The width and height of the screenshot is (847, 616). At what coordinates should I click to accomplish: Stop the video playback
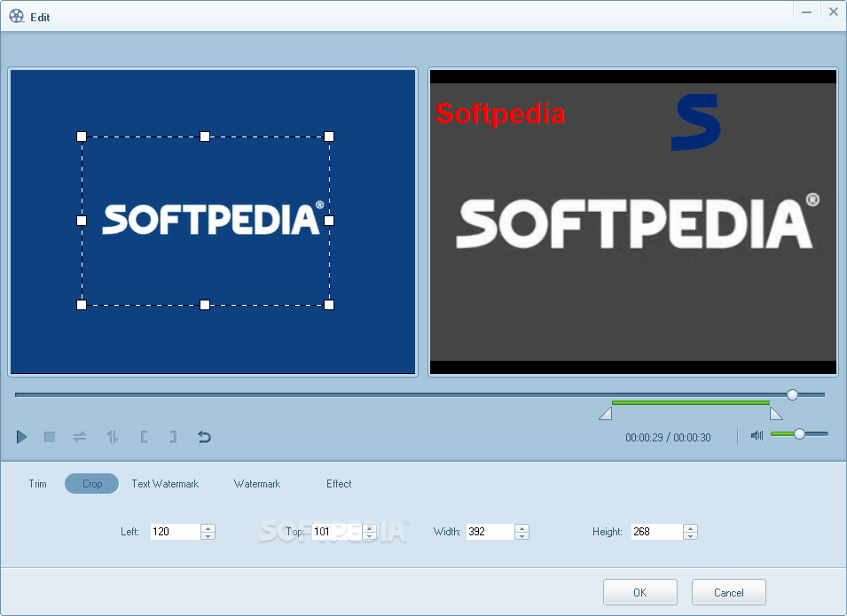pyautogui.click(x=50, y=437)
